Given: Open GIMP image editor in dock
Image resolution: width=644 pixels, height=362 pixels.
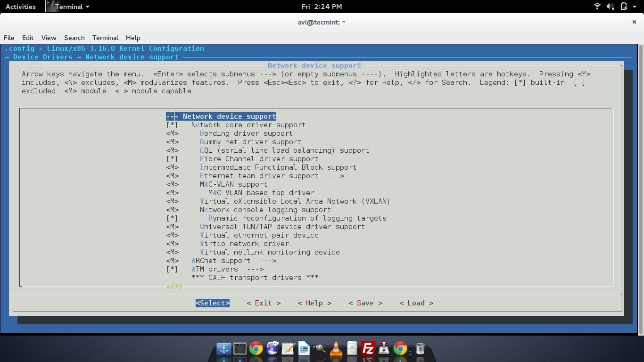Looking at the screenshot, I should pyautogui.click(x=320, y=349).
